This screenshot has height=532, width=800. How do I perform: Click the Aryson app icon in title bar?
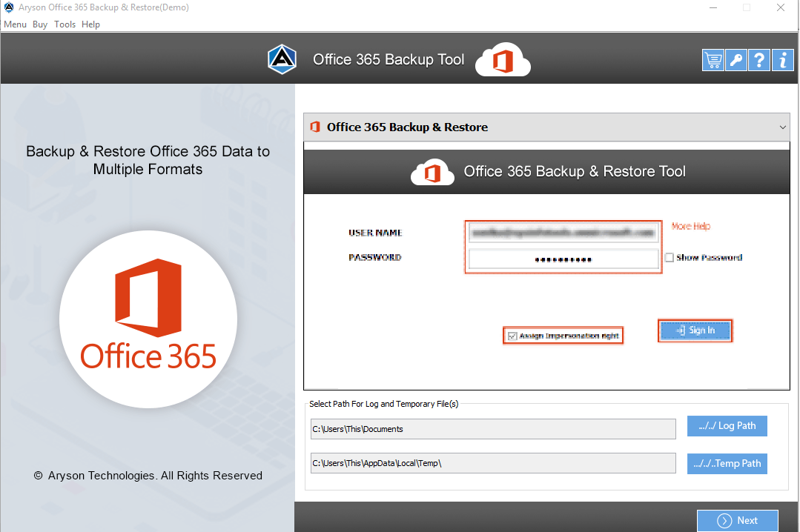[x=9, y=7]
